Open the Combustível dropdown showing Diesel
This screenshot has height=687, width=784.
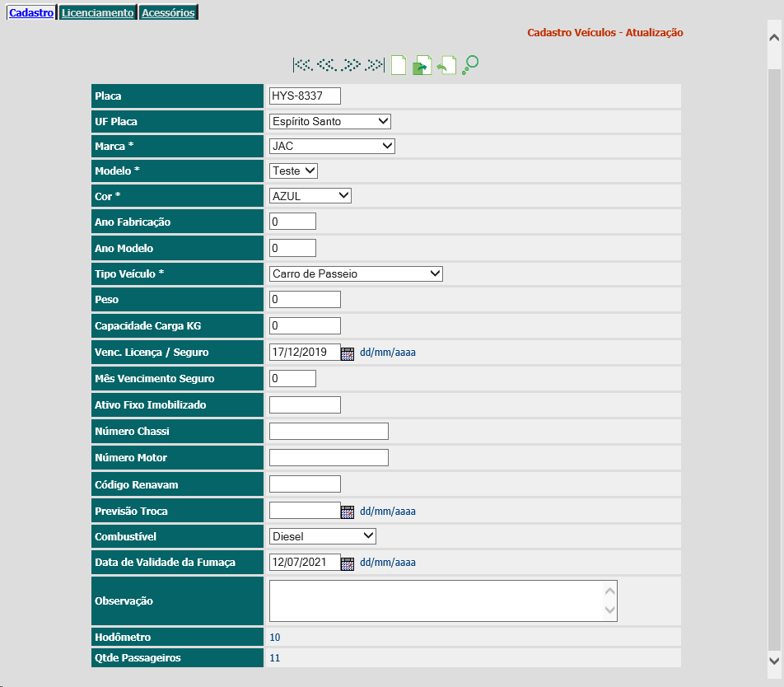tap(323, 536)
